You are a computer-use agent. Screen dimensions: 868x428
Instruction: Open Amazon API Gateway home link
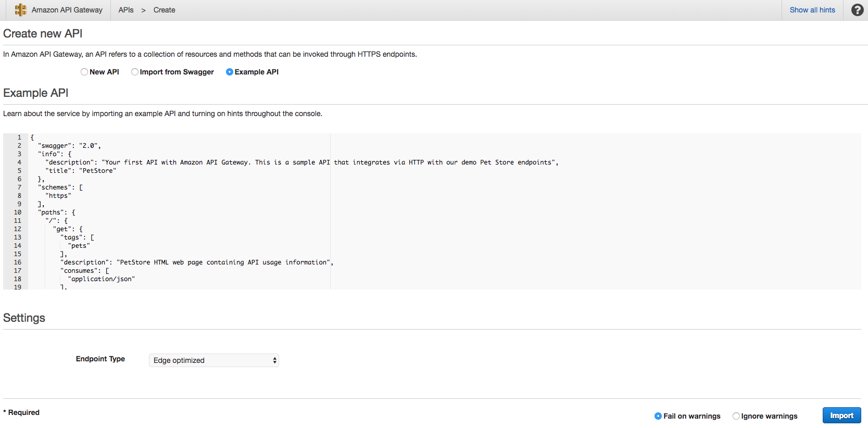click(x=67, y=10)
